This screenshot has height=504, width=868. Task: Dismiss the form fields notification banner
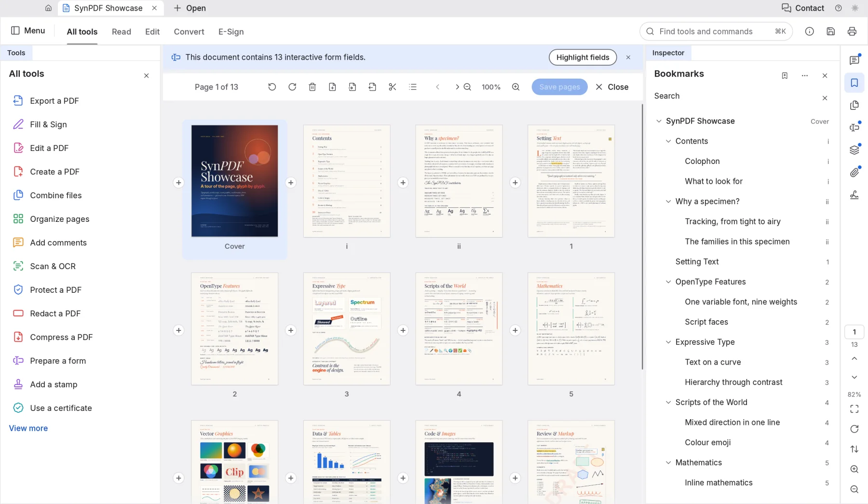tap(628, 57)
